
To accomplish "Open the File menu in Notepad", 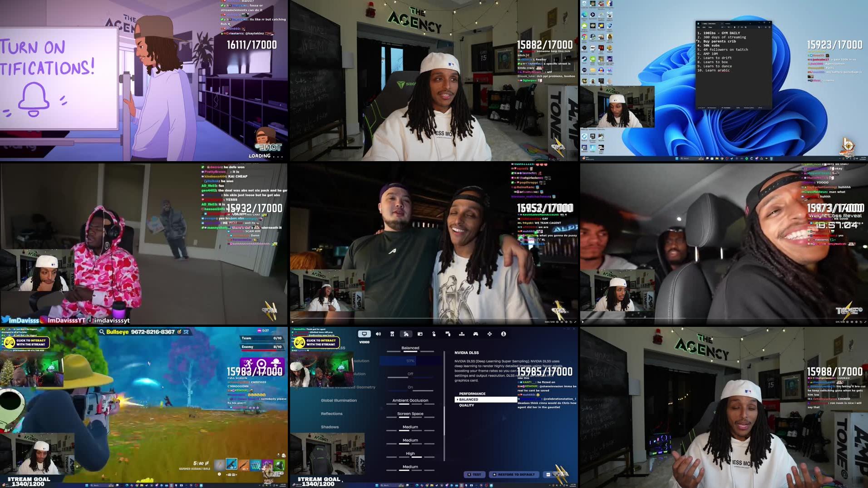I will click(x=699, y=27).
